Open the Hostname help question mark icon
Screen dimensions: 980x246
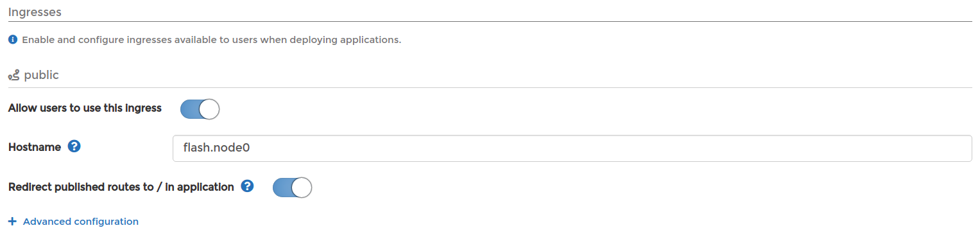click(x=74, y=147)
